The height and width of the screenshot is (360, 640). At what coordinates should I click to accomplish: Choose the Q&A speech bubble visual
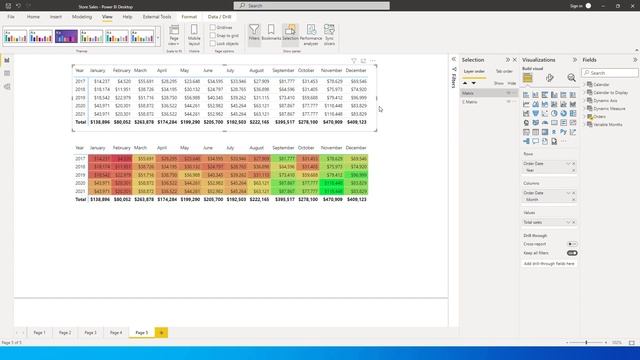click(535, 141)
